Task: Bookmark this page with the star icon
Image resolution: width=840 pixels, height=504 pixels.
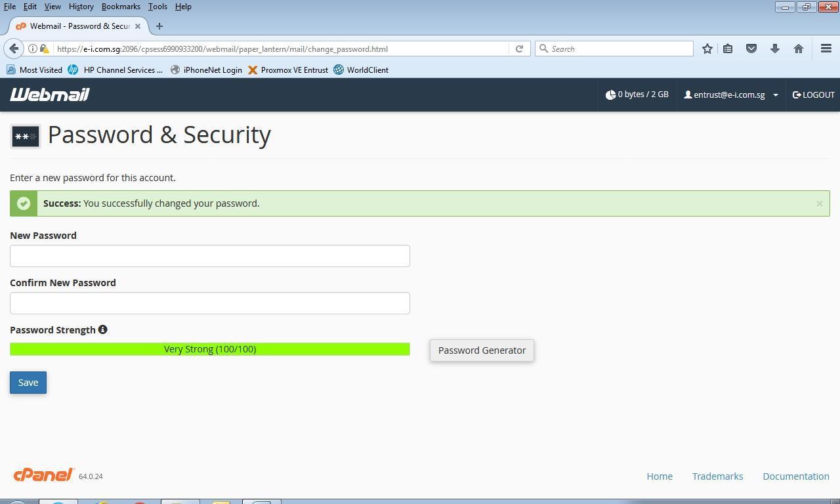Action: click(x=707, y=49)
